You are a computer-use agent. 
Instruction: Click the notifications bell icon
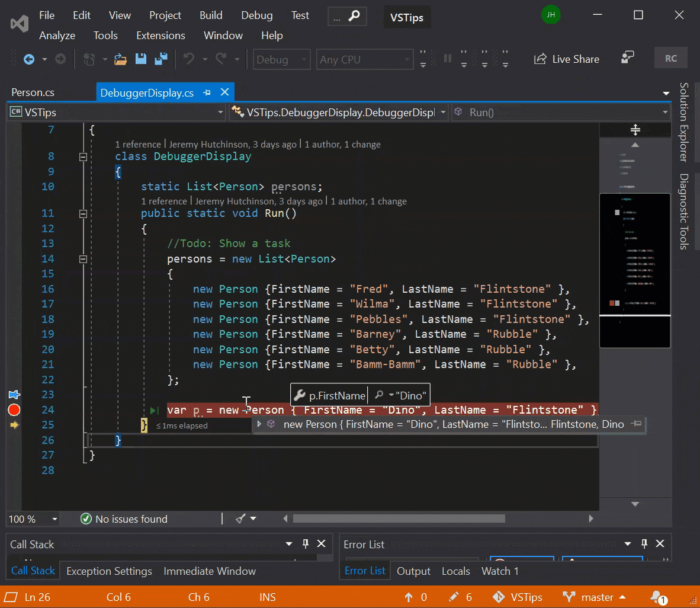[x=658, y=597]
